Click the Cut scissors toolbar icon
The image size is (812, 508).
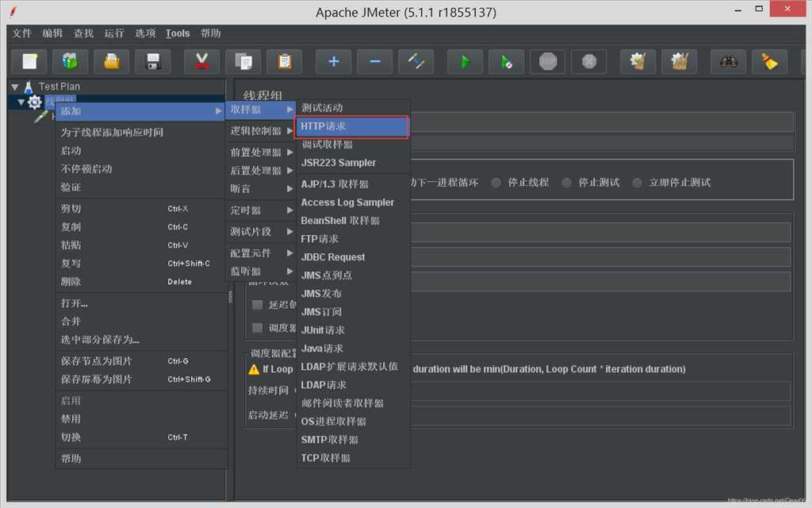202,61
